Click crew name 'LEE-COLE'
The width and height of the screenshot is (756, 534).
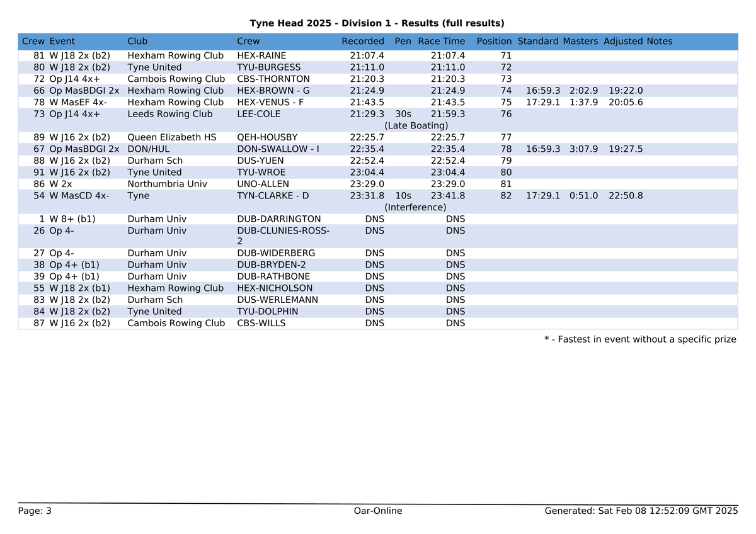tap(259, 114)
